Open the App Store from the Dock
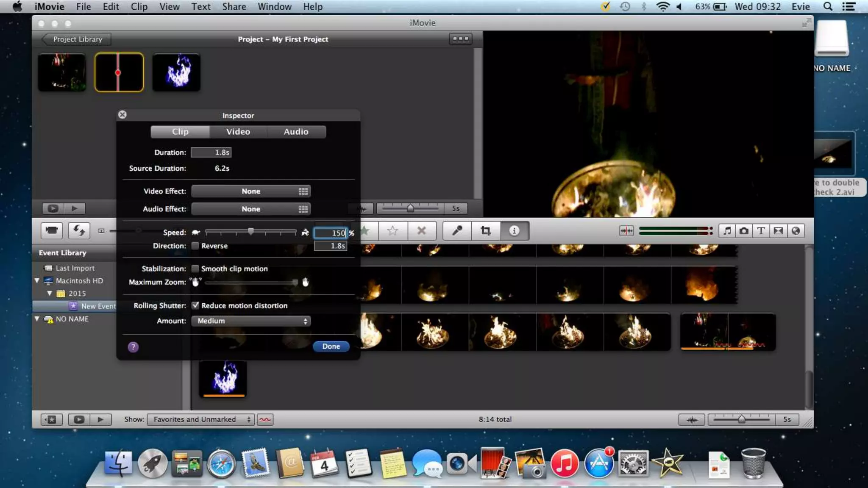 coord(599,463)
